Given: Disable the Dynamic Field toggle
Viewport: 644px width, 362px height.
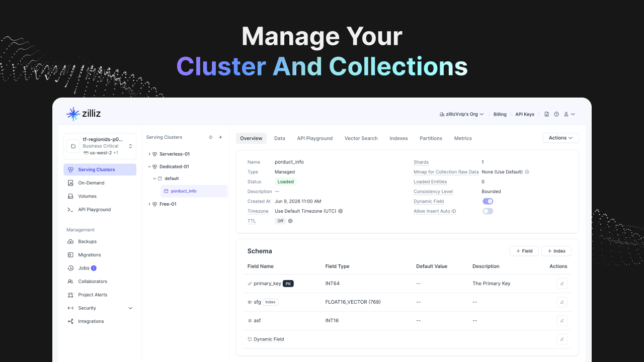Looking at the screenshot, I should pyautogui.click(x=488, y=201).
